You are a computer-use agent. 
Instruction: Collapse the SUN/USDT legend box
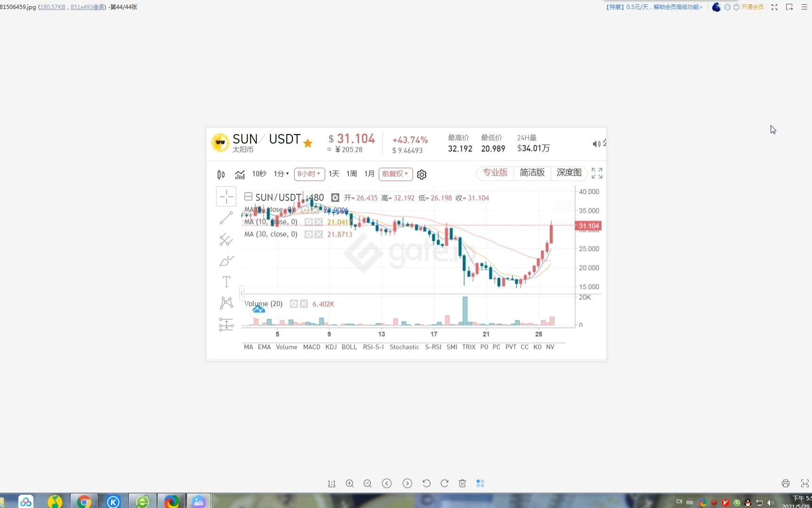(249, 197)
